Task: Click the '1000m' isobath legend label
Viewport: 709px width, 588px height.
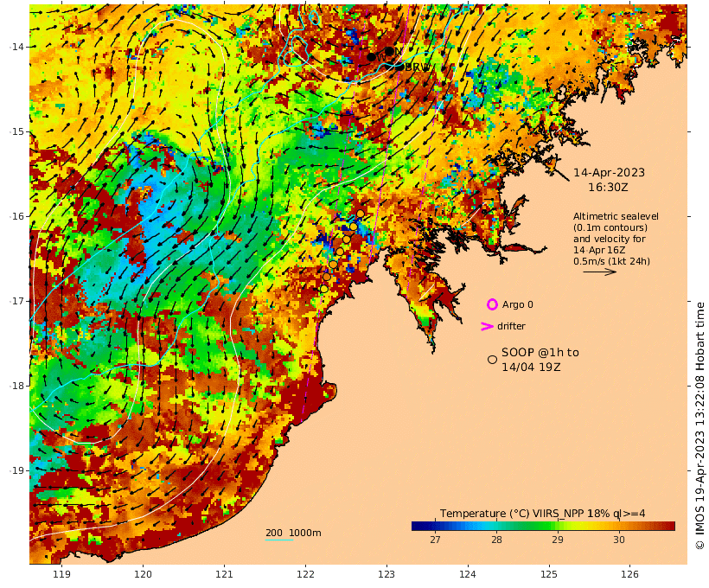Action: [x=304, y=533]
